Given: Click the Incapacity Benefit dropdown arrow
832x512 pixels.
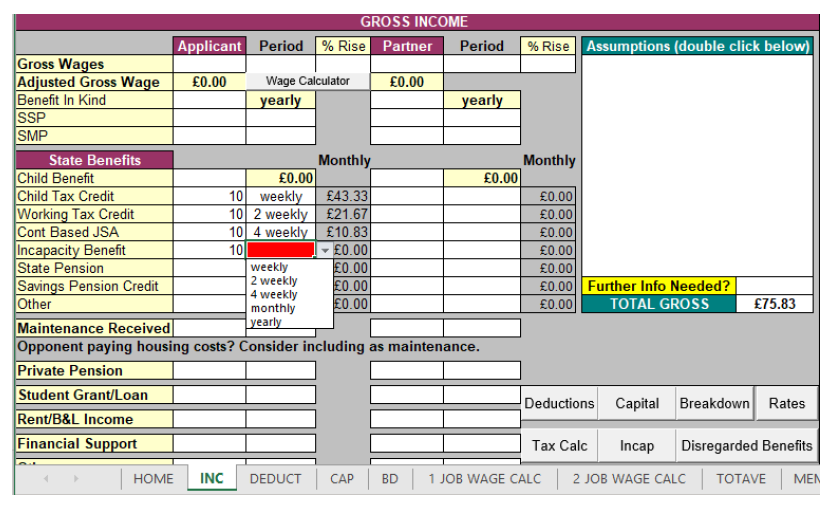Looking at the screenshot, I should click(x=324, y=251).
